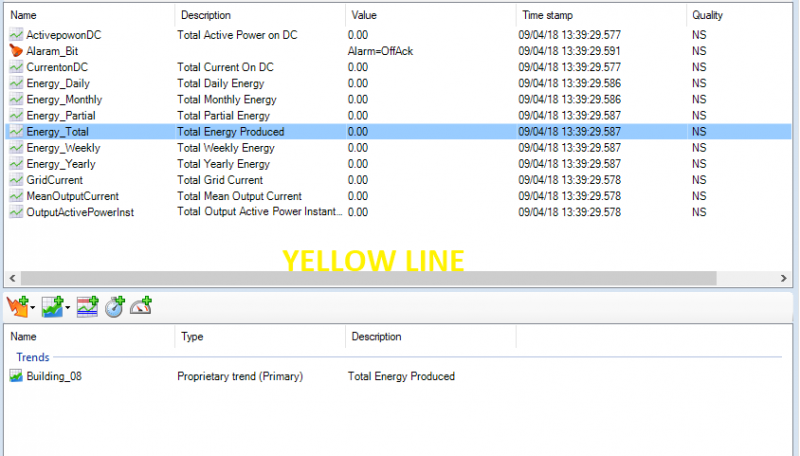Click the horizontal scrollbar right arrow
The width and height of the screenshot is (800, 456).
784,278
